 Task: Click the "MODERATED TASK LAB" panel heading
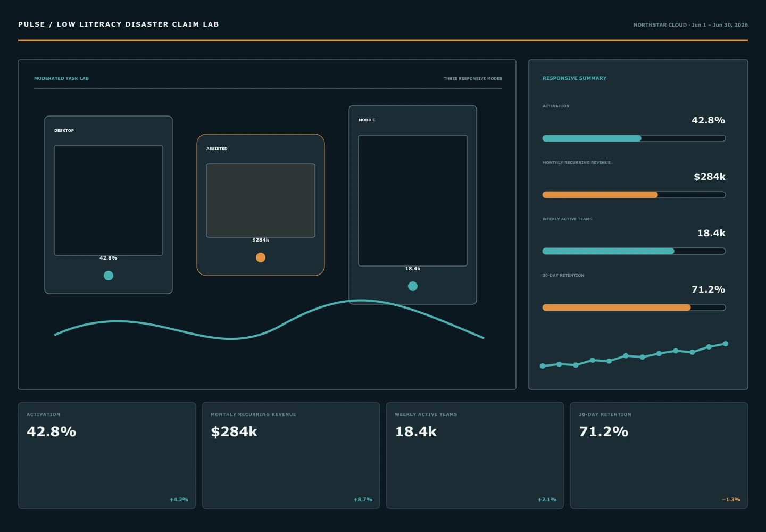(62, 78)
